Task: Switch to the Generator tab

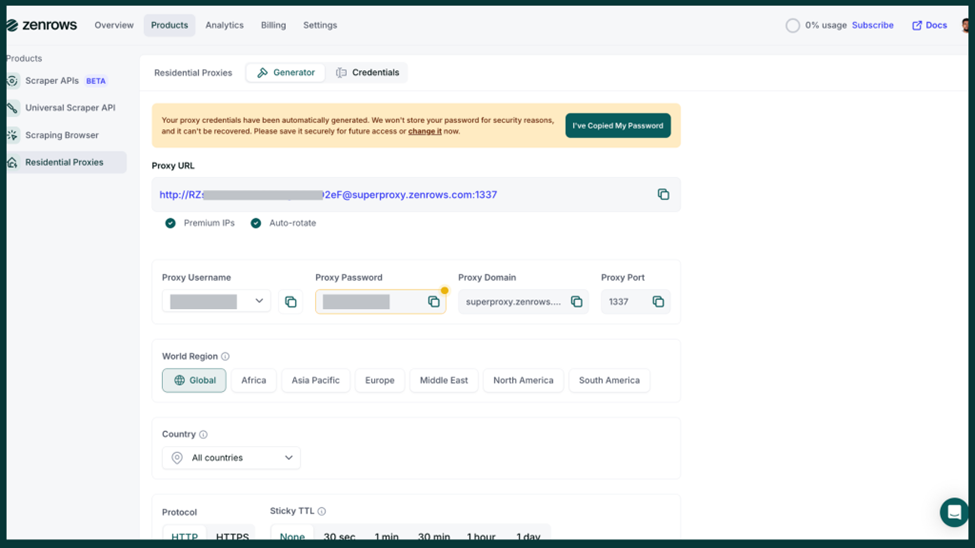Action: tap(286, 73)
